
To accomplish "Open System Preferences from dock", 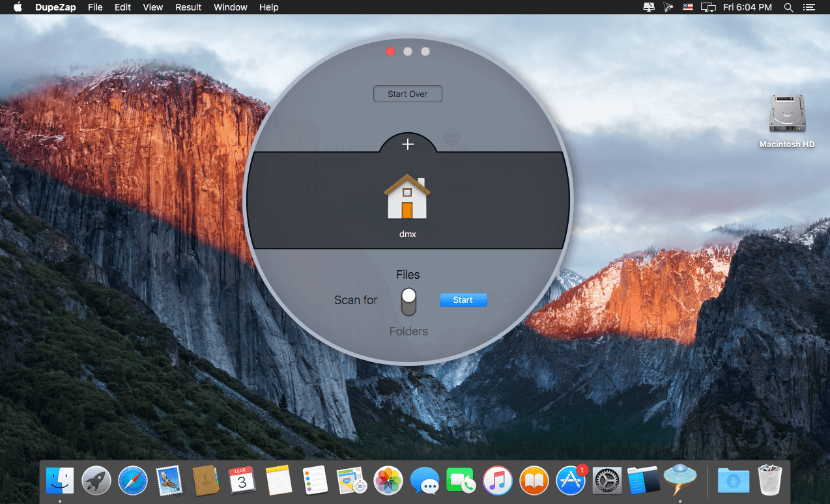I will 607,482.
